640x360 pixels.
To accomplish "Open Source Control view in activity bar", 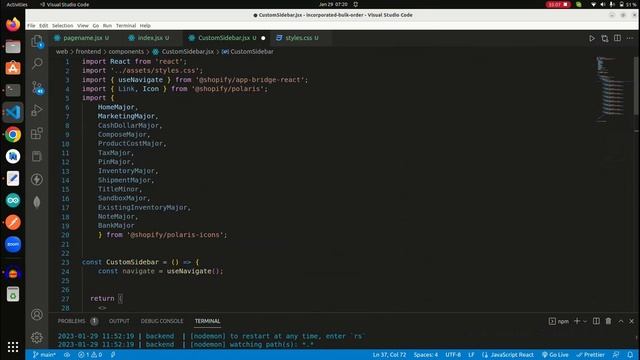I will [x=38, y=87].
